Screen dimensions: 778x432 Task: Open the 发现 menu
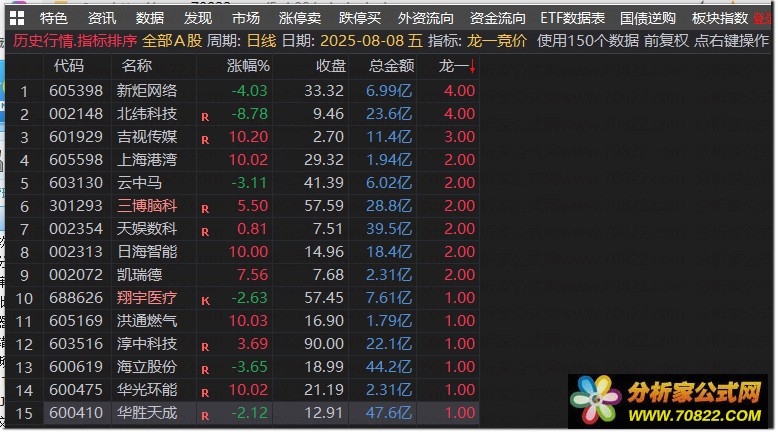coord(198,18)
